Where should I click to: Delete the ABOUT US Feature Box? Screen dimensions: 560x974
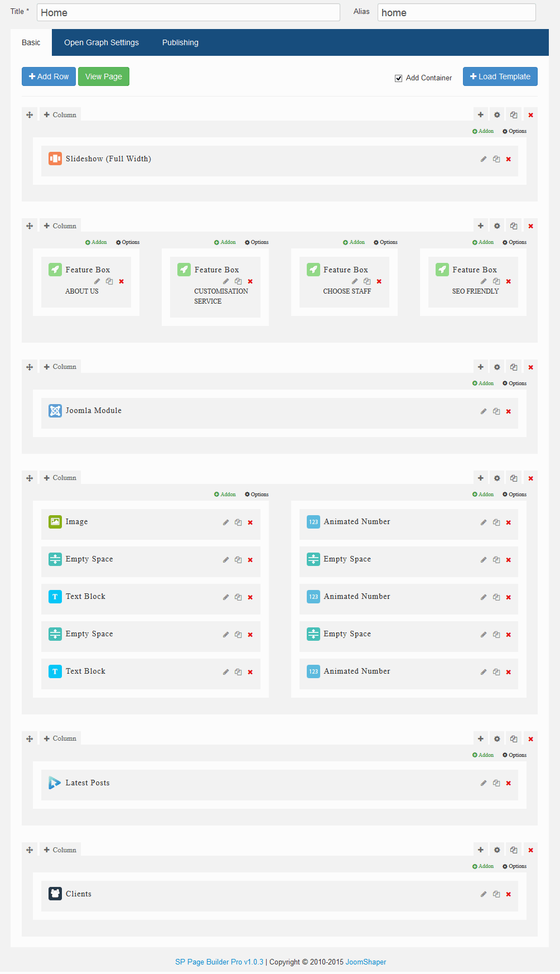(x=122, y=281)
